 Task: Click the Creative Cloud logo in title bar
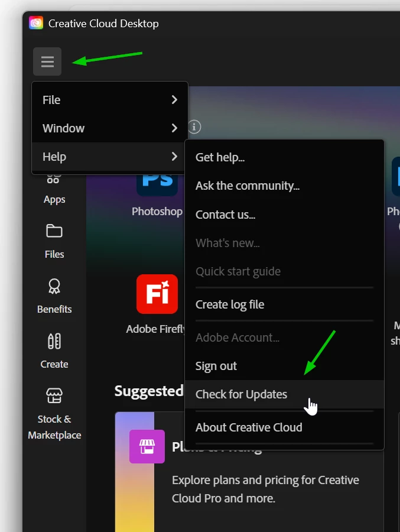[36, 23]
